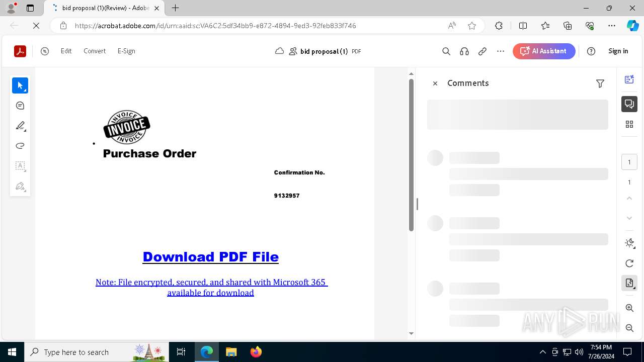
Task: Click the shared people icon near title
Action: 293,51
